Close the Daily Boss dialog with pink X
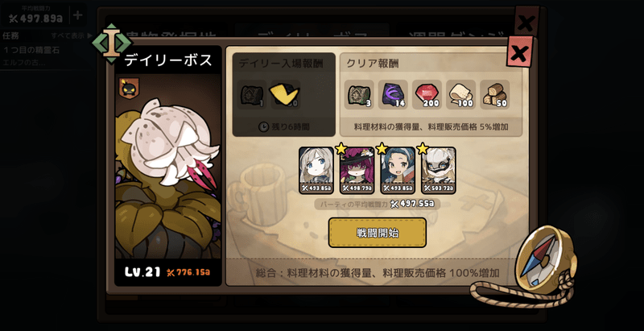The width and height of the screenshot is (644, 331). [519, 52]
